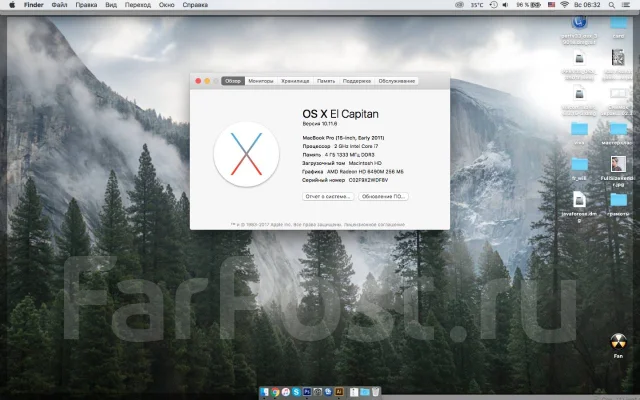
Task: Open Time Machine menu bar icon
Action: (x=493, y=5)
